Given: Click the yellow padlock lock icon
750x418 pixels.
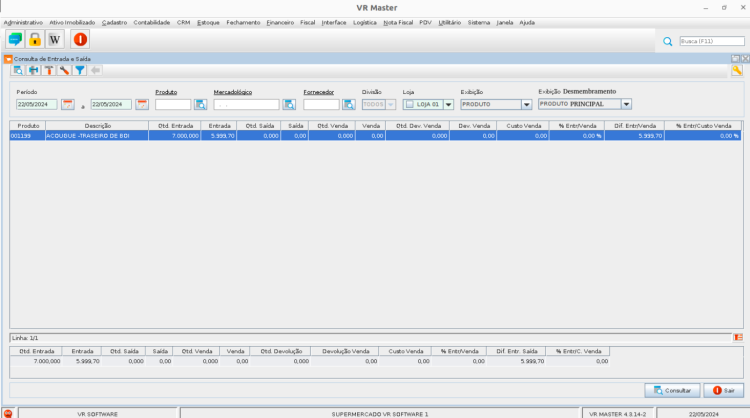Looking at the screenshot, I should click(x=35, y=39).
